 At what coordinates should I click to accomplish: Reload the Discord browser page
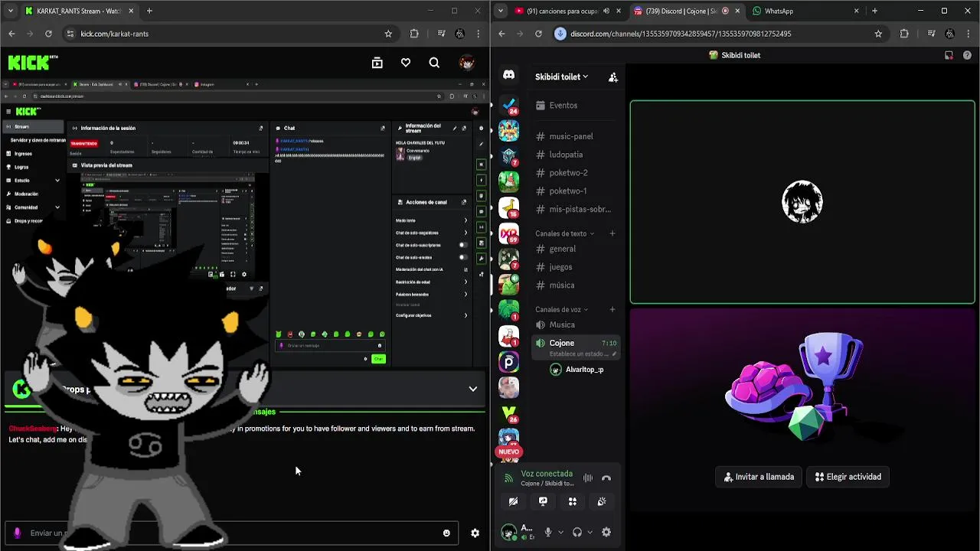[538, 34]
